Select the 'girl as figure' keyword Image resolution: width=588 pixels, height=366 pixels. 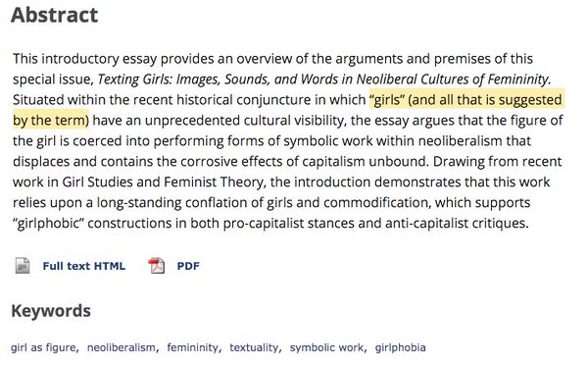pyautogui.click(x=43, y=347)
